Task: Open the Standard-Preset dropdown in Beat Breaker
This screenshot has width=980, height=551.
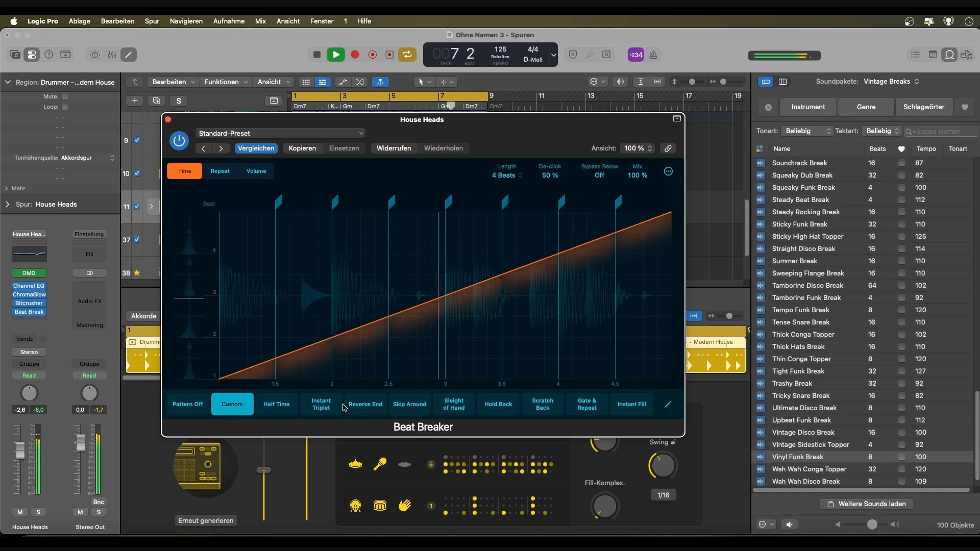Action: pos(281,133)
